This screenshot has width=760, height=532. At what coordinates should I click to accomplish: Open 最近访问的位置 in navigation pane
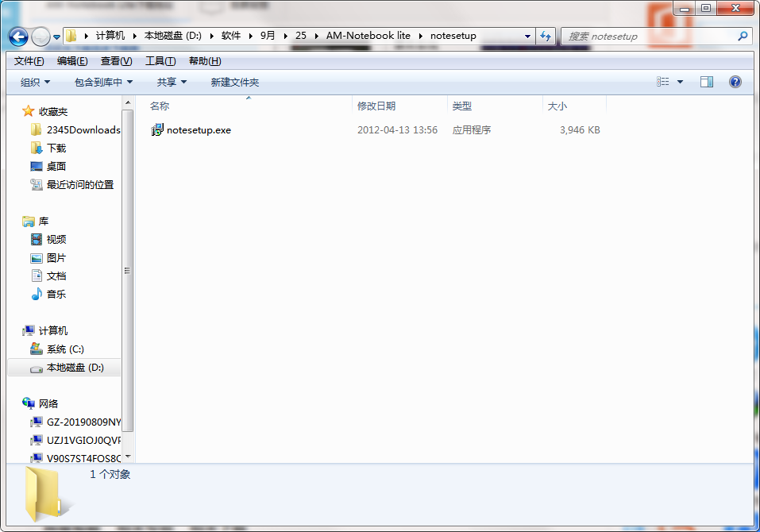[x=71, y=184]
